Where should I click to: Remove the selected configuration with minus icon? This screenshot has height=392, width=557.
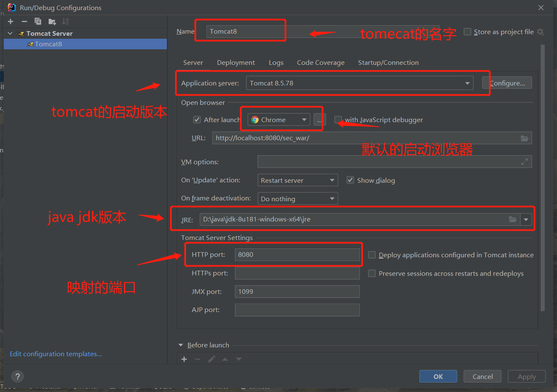click(x=24, y=21)
